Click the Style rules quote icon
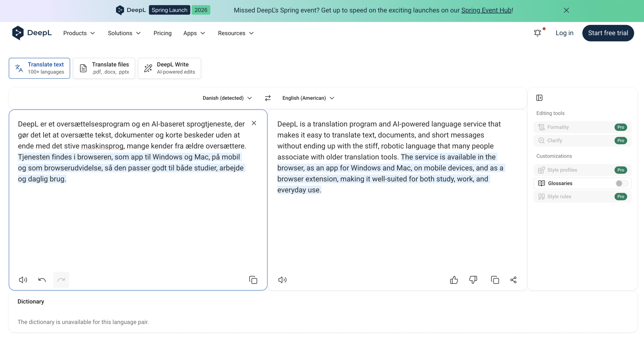 tap(541, 197)
